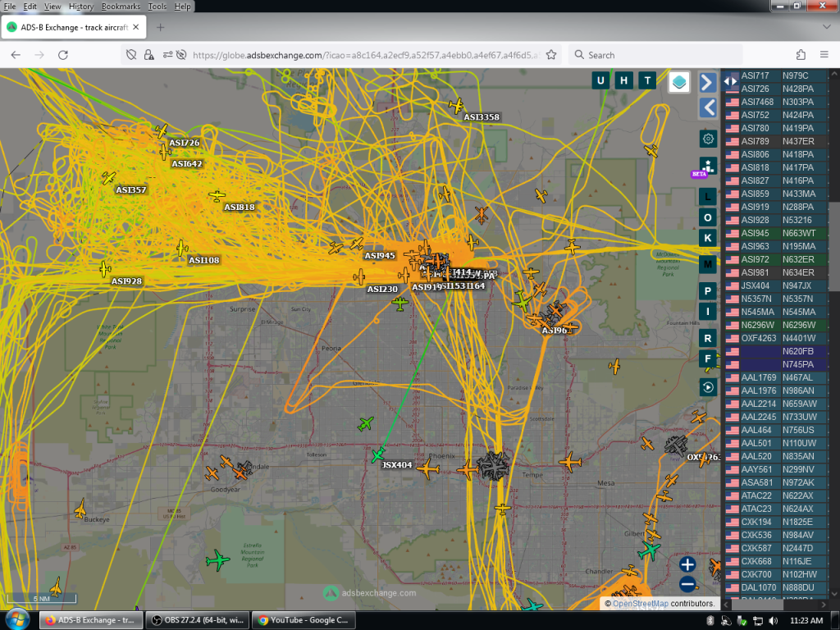The height and width of the screenshot is (630, 840).
Task: Open the map layers selector
Action: (678, 82)
